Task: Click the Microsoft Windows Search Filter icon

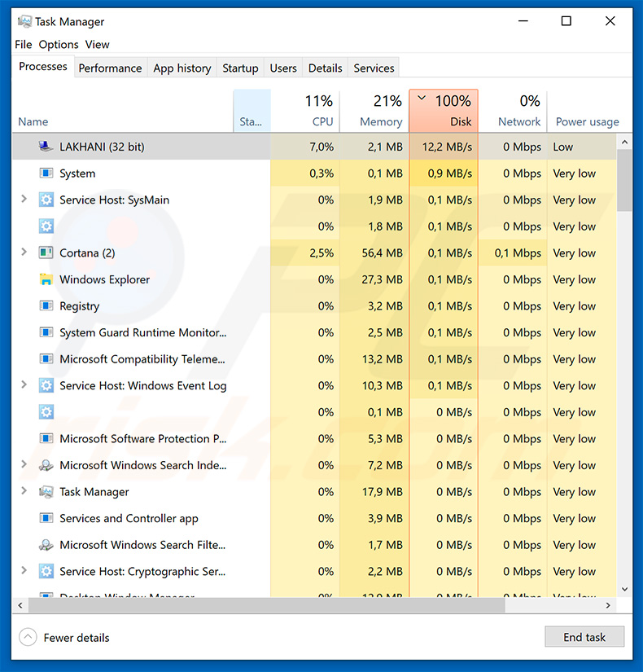Action: point(46,545)
